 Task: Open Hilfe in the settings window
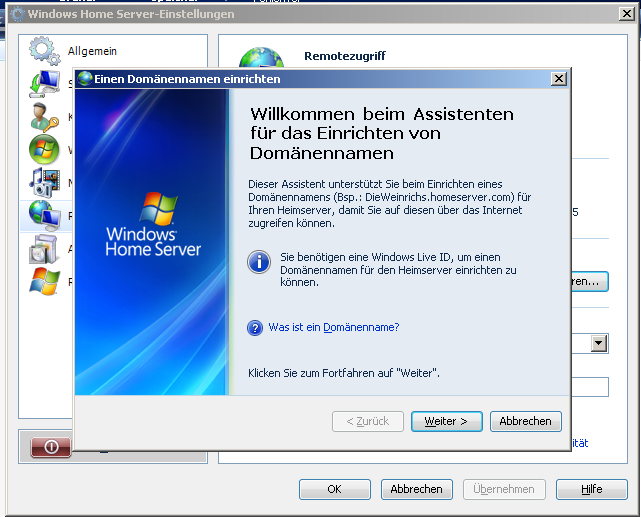point(591,489)
